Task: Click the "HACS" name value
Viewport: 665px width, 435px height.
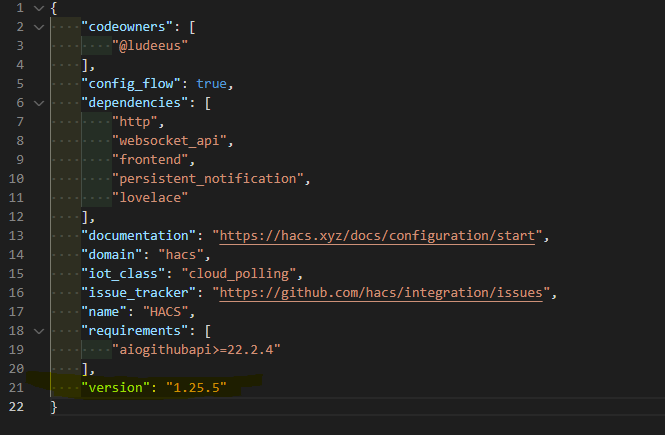Action: [x=165, y=312]
